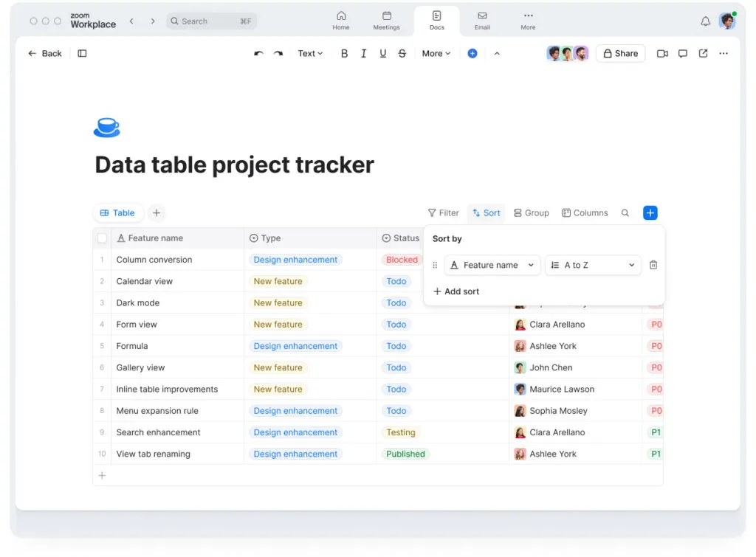756x557 pixels.
Task: Toggle the select-all rows checkbox
Action: pos(103,238)
